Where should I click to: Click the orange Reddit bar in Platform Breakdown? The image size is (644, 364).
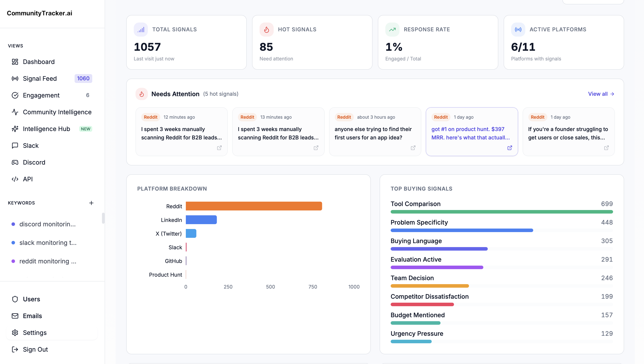(x=254, y=206)
